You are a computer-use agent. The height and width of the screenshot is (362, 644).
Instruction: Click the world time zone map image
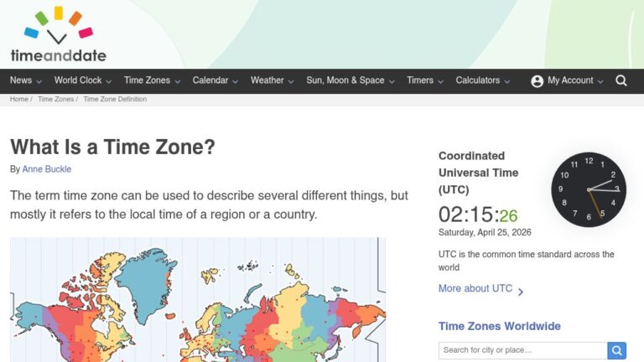pos(198,300)
